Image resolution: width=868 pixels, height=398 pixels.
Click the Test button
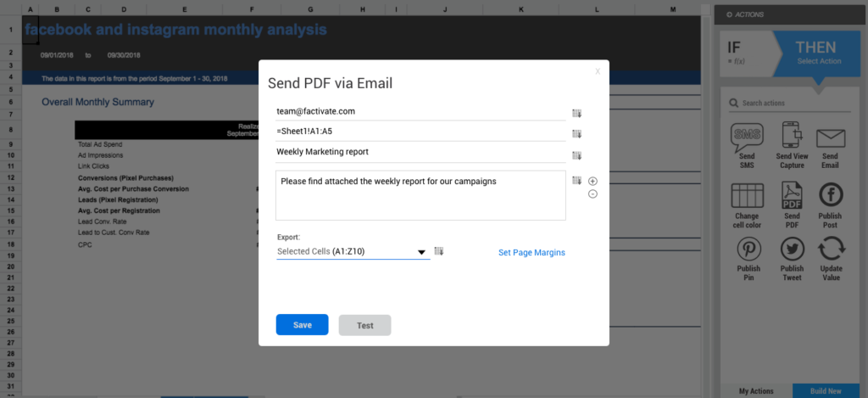[x=364, y=325]
